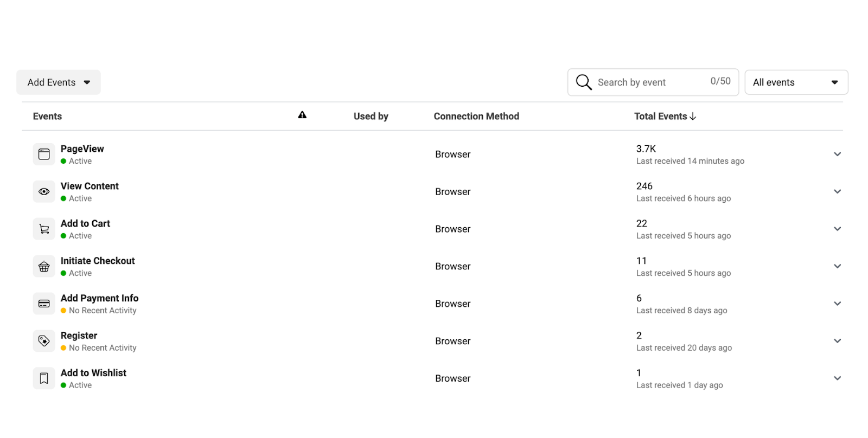The height and width of the screenshot is (438, 868).
Task: Expand the Register event row chevron
Action: pyautogui.click(x=838, y=342)
